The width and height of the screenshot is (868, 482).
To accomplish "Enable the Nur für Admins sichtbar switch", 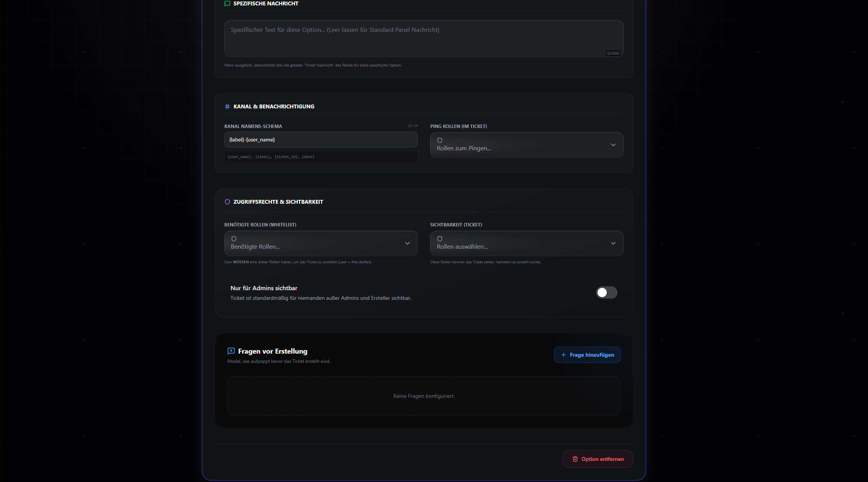I will [606, 293].
